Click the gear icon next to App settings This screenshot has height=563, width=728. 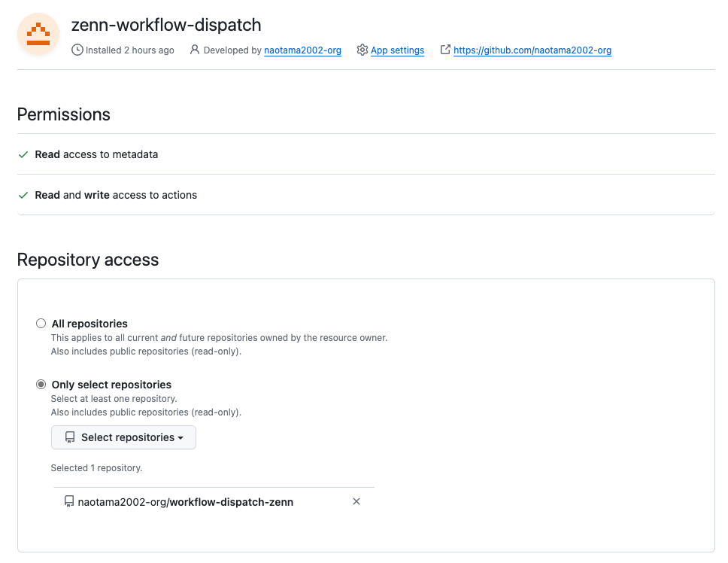pos(362,50)
